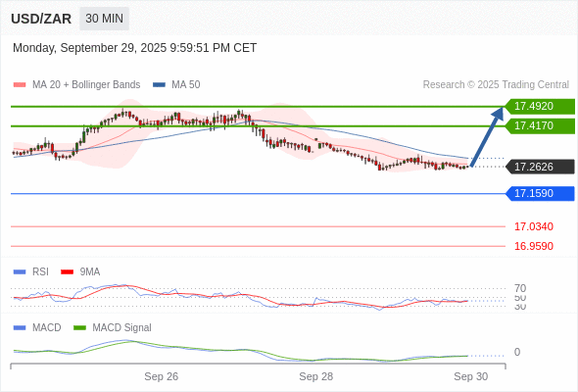Select the 17.4920 green resistance price tag
This screenshot has width=578, height=392.
tap(540, 106)
